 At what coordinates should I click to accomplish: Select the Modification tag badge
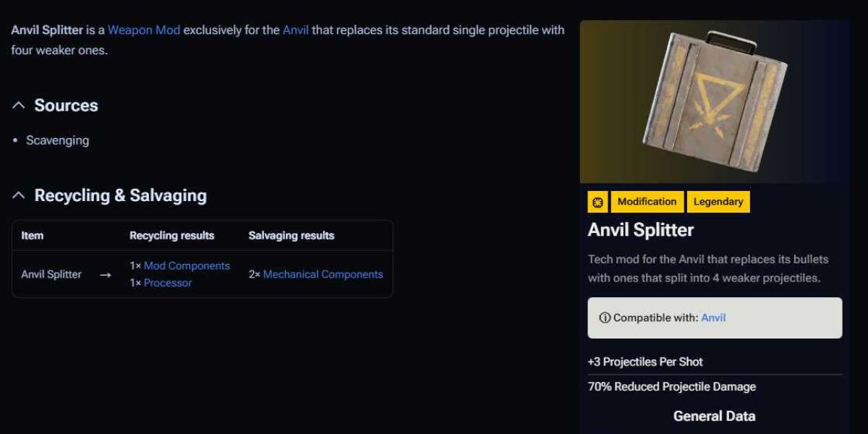tap(647, 202)
